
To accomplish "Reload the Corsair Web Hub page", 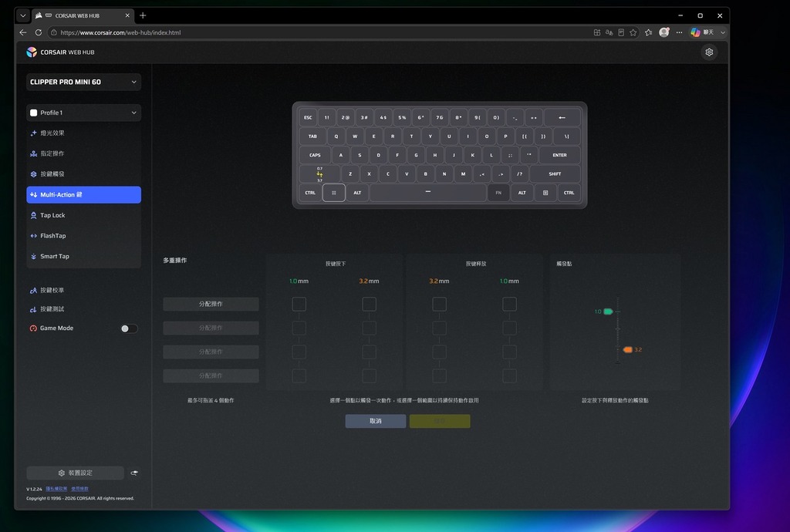I will [x=39, y=32].
